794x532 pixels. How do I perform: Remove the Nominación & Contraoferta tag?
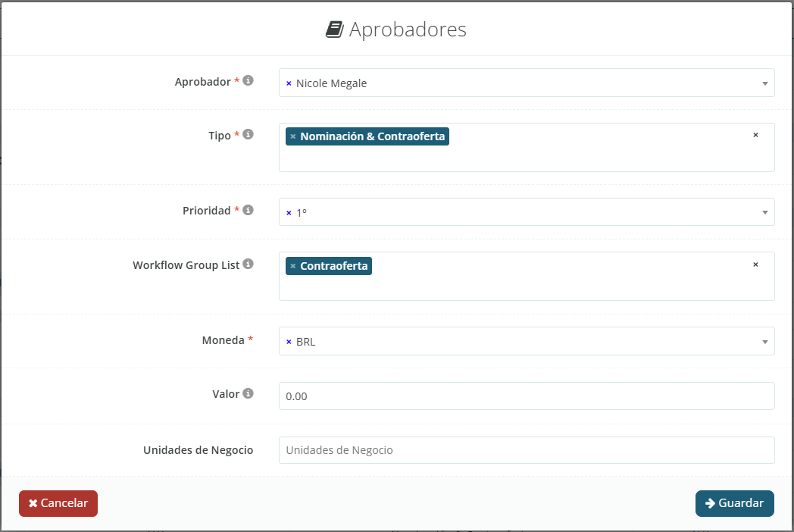(x=293, y=136)
